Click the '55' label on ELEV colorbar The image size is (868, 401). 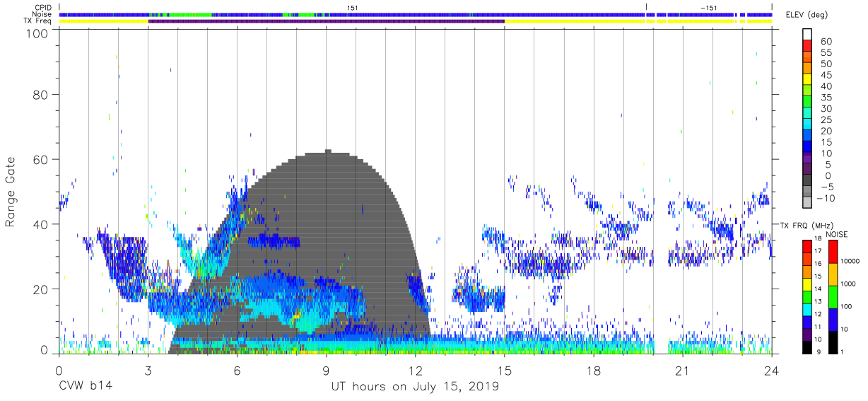click(826, 52)
